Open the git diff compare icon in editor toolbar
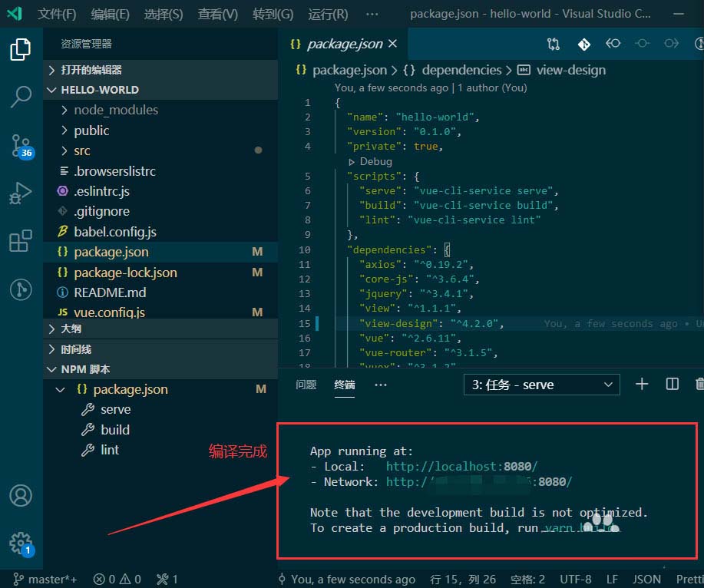The height and width of the screenshot is (588, 704). [x=553, y=44]
